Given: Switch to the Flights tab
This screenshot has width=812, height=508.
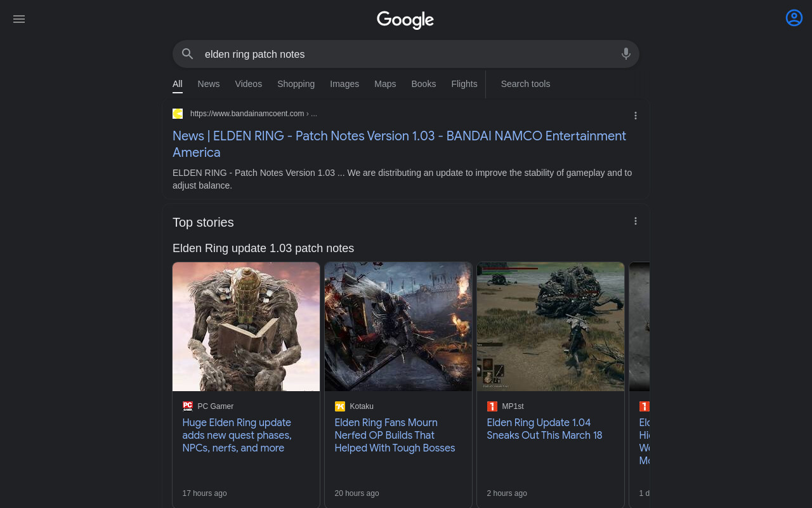Looking at the screenshot, I should (464, 84).
